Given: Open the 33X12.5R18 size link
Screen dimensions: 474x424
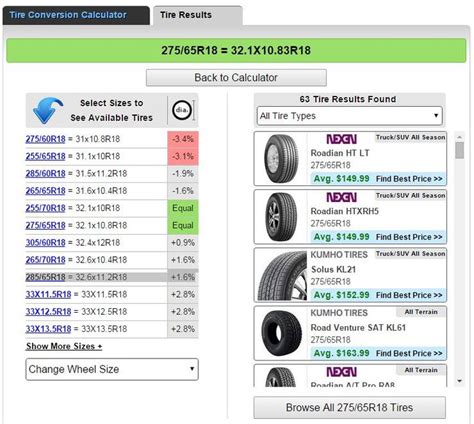Looking at the screenshot, I should tap(48, 312).
